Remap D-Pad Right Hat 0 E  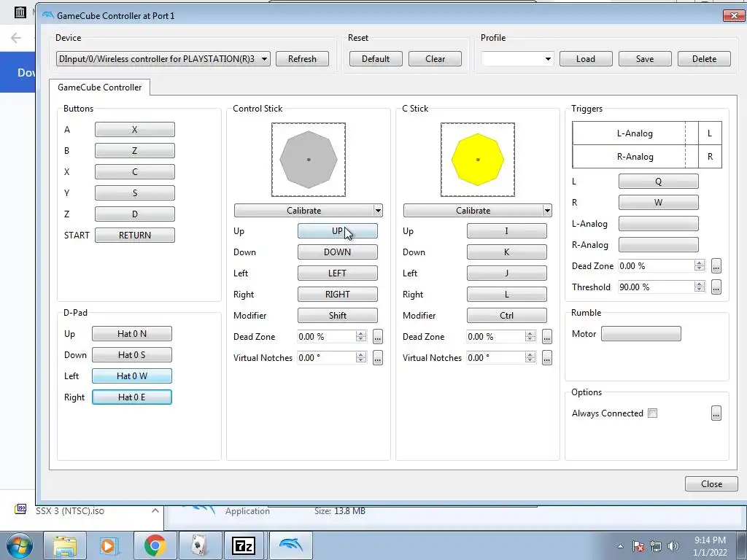point(132,397)
